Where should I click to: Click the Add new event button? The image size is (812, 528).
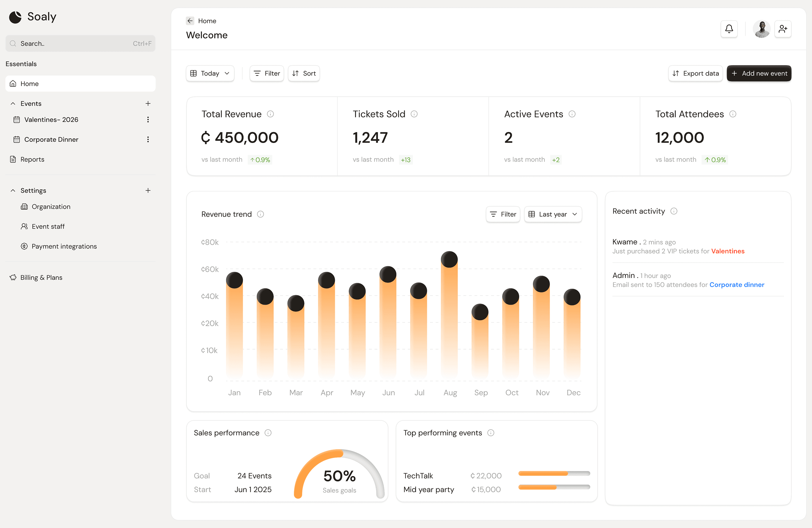(x=759, y=73)
